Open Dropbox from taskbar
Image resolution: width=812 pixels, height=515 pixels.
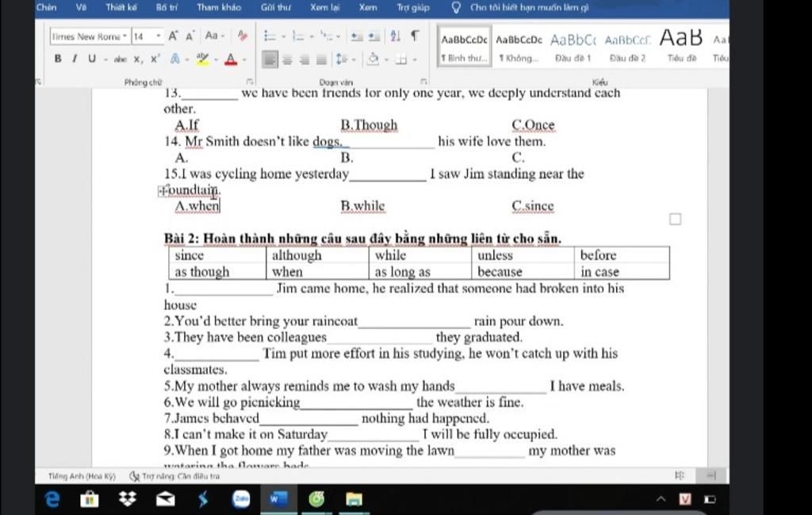tap(128, 499)
